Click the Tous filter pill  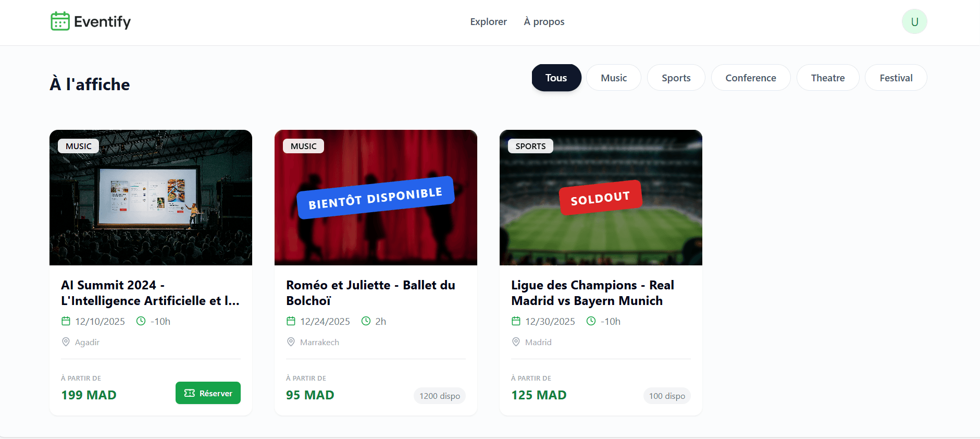pyautogui.click(x=556, y=77)
